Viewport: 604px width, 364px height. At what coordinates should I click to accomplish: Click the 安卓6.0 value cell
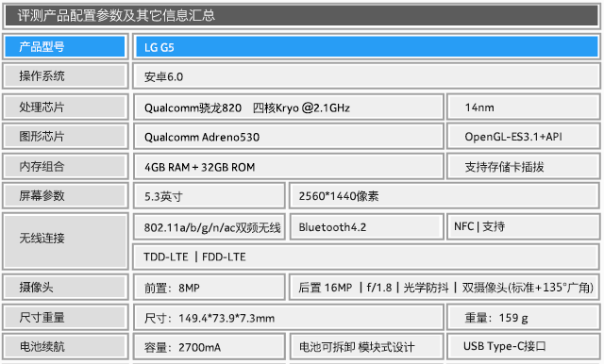point(366,76)
